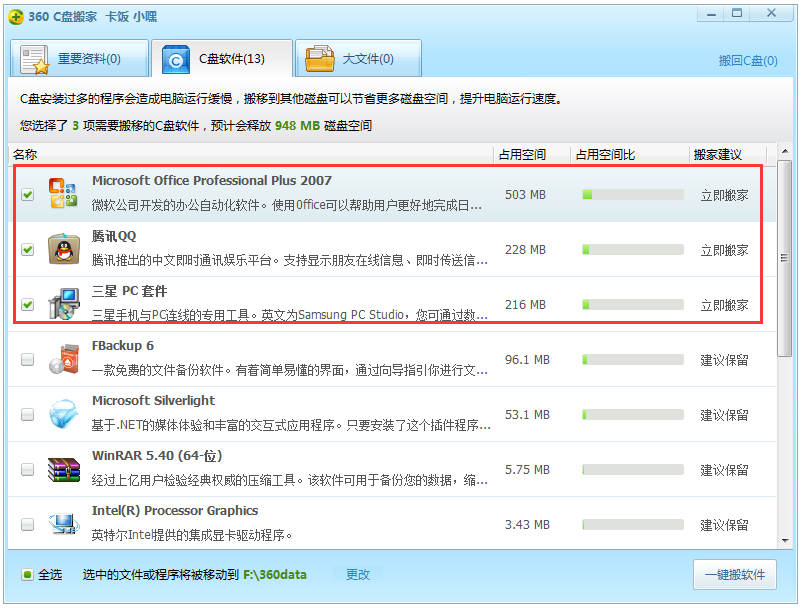Click the 948 MB released space text
The height and width of the screenshot is (608, 801).
tap(297, 126)
